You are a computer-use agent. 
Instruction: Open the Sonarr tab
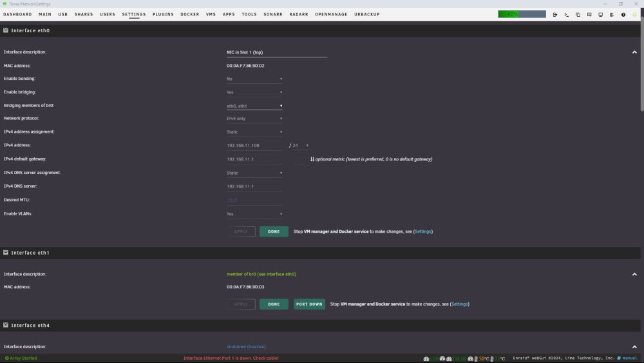[x=273, y=14]
